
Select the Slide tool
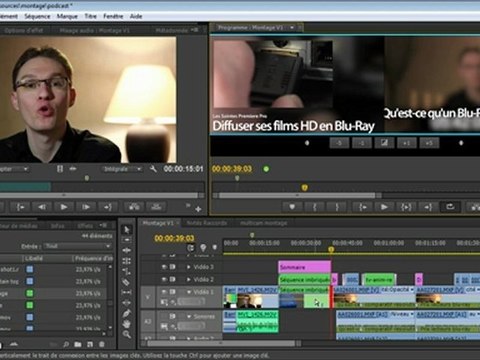pos(127,303)
